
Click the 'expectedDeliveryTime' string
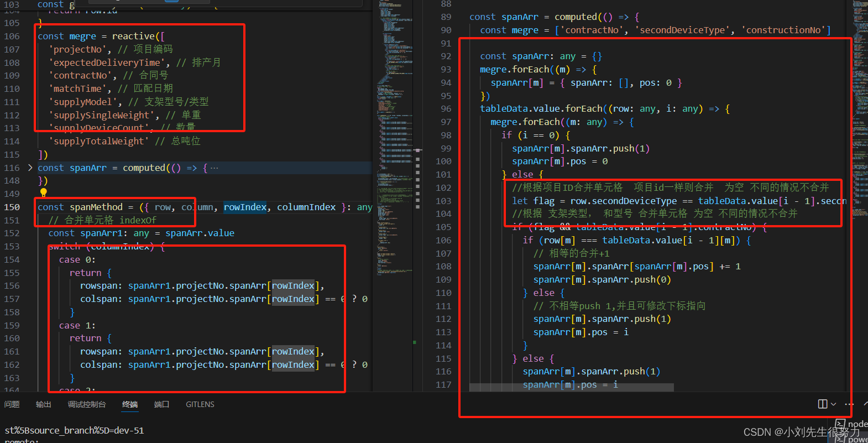(107, 62)
